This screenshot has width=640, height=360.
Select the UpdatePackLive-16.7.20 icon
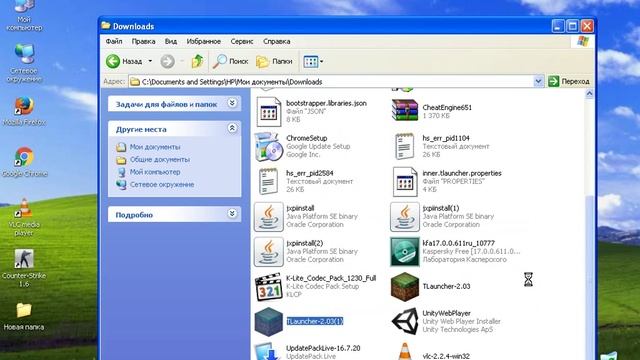click(267, 352)
